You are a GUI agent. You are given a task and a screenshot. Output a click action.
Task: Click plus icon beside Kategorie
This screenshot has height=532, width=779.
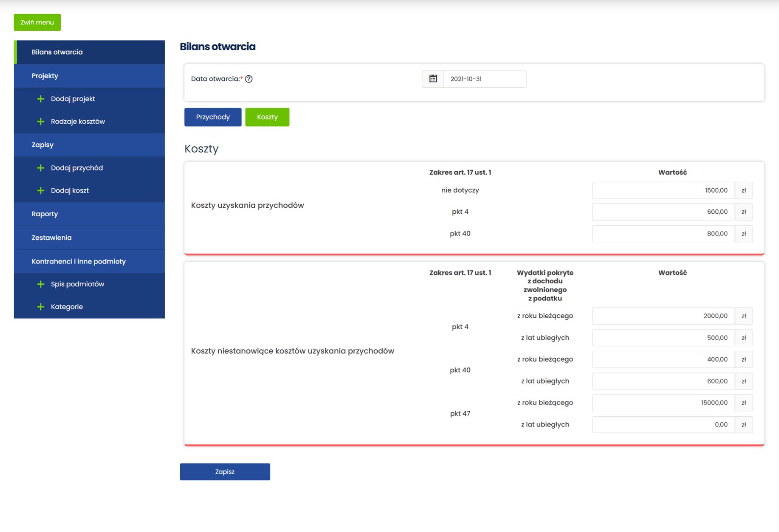pos(40,307)
